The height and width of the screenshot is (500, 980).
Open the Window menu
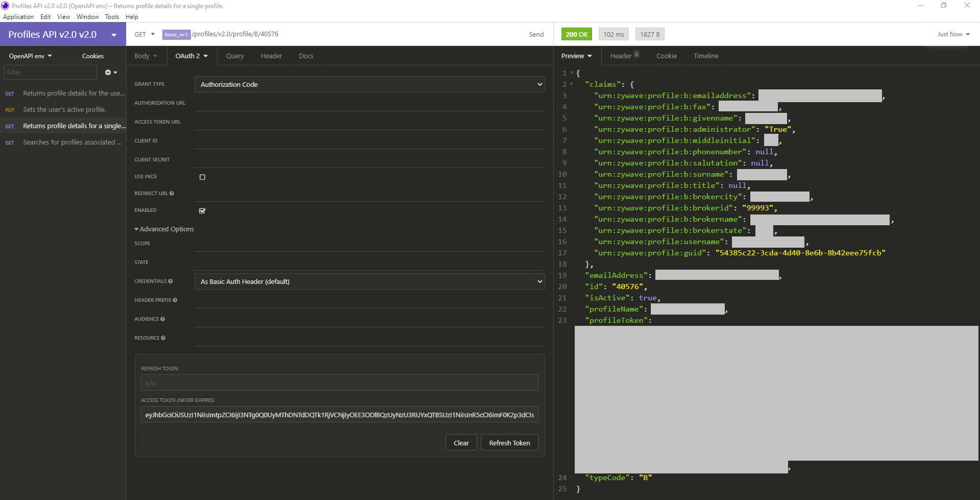tap(88, 17)
